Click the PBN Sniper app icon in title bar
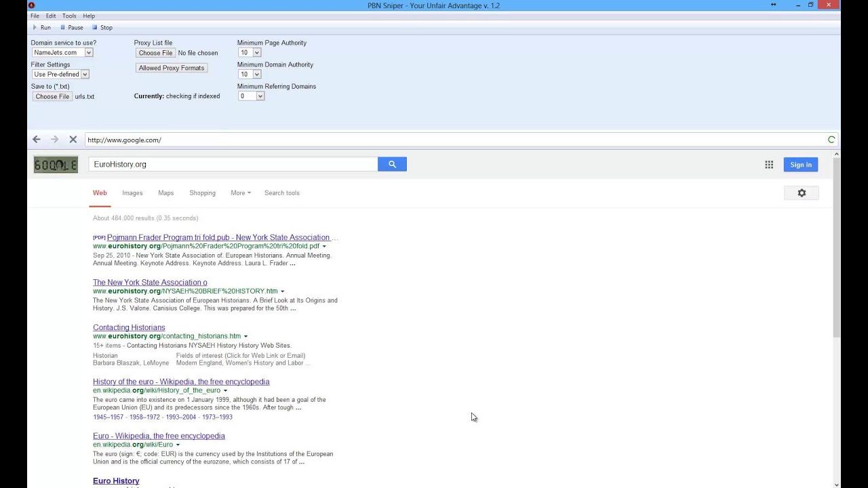 (x=31, y=5)
